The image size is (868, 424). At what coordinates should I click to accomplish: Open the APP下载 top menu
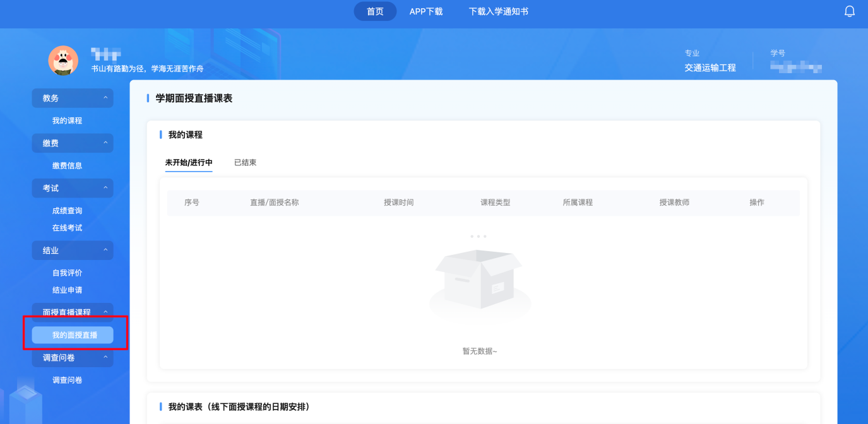pos(426,11)
